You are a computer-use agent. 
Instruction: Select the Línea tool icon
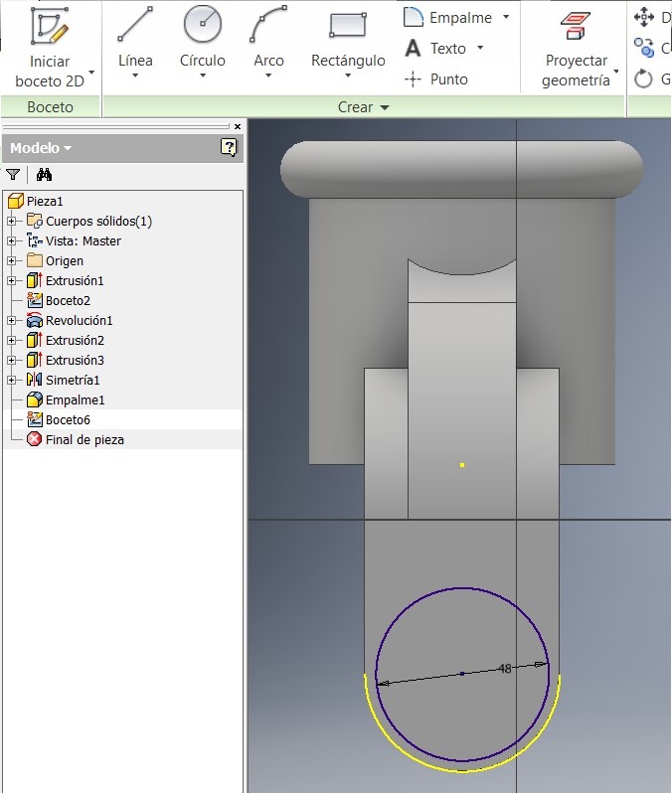(135, 24)
